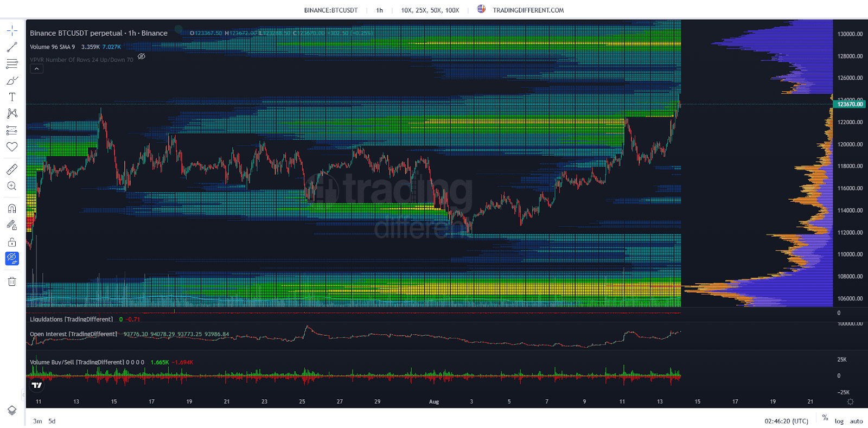Open the XABCD pattern tool
The image size is (868, 428).
tap(12, 113)
